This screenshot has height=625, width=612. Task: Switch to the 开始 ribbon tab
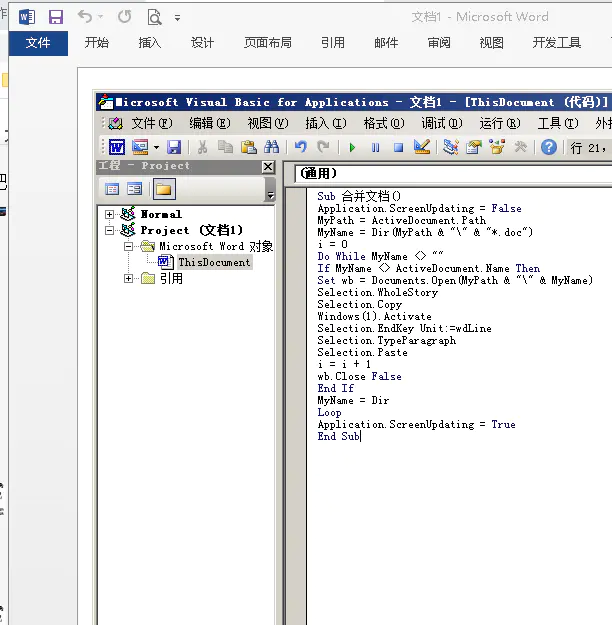[x=96, y=43]
